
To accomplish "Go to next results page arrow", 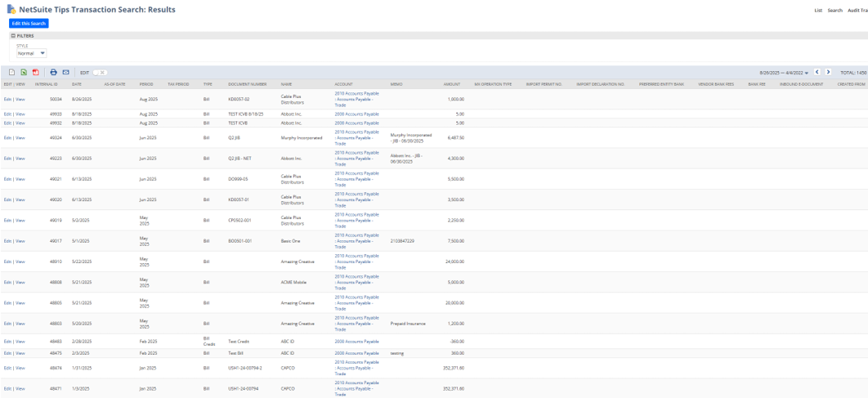I will tap(828, 72).
